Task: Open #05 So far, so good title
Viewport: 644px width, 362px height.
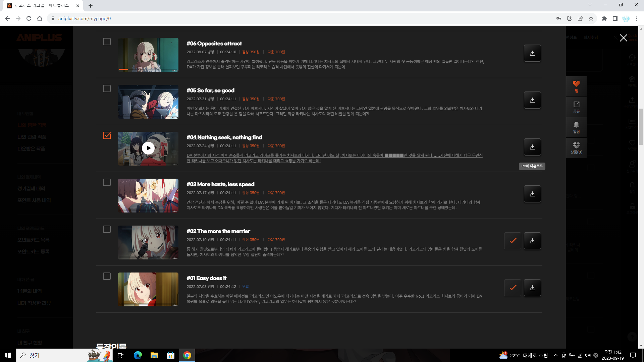Action: (x=210, y=90)
